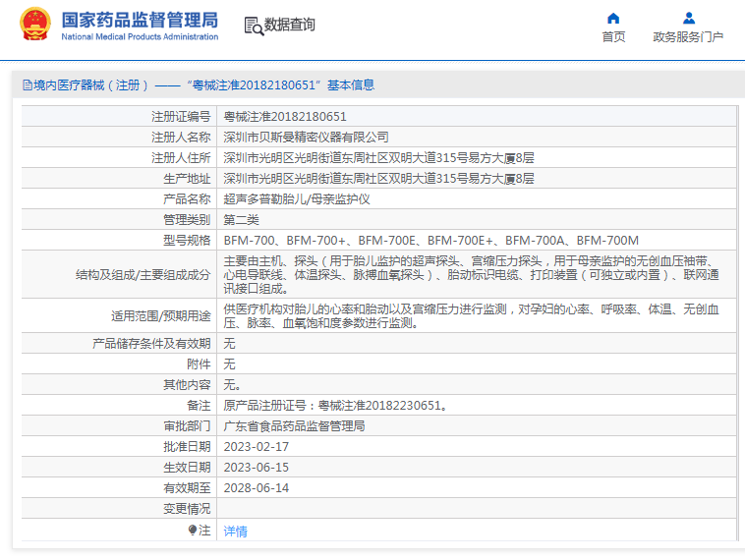
Task: Select registration number 粤械注准20182180651 cell
Action: (x=285, y=116)
